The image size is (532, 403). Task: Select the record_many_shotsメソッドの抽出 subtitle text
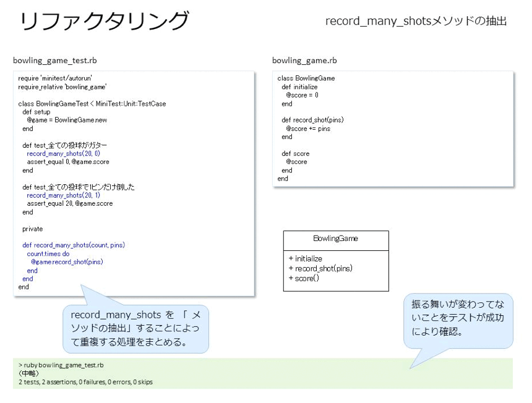pyautogui.click(x=416, y=21)
